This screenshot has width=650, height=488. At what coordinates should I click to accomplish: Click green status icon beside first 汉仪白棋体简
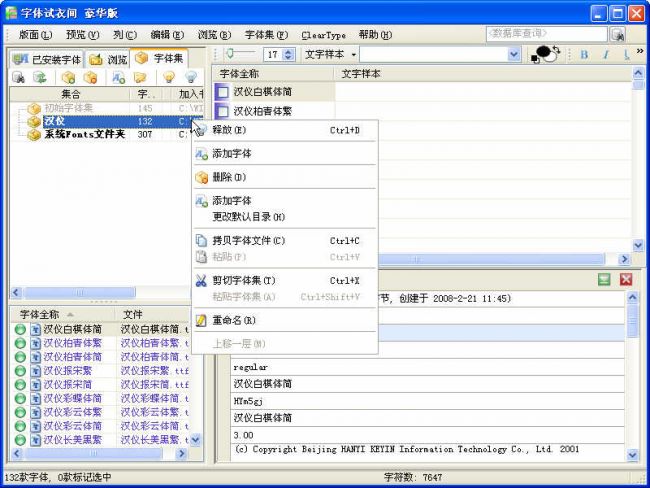point(20,329)
